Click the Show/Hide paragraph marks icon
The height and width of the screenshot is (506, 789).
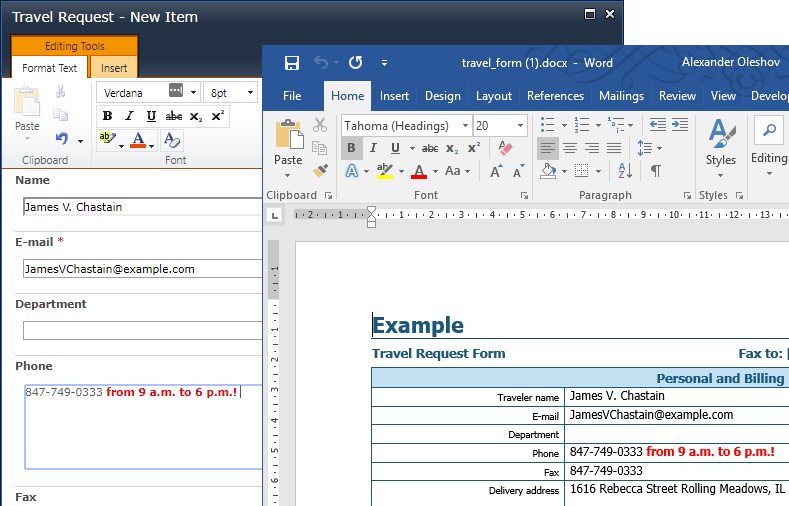coord(656,171)
